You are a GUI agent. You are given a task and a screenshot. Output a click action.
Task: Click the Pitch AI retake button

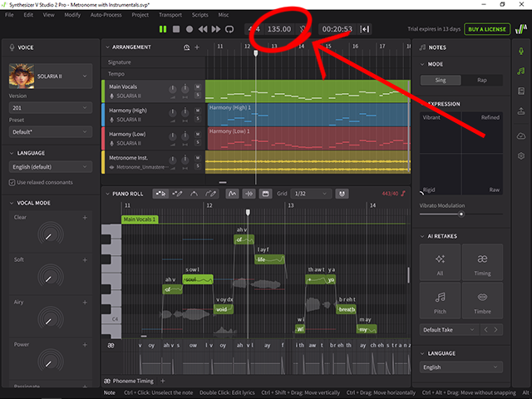click(440, 301)
